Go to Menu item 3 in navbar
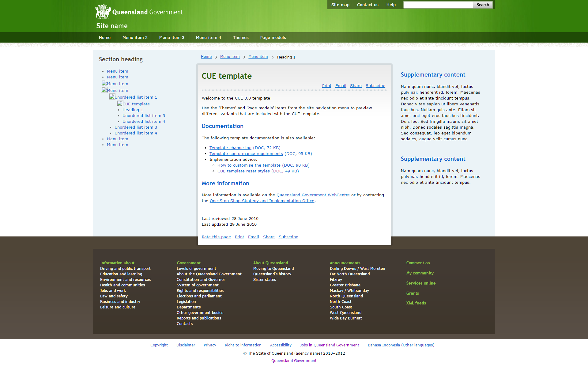The width and height of the screenshot is (588, 370). [171, 37]
